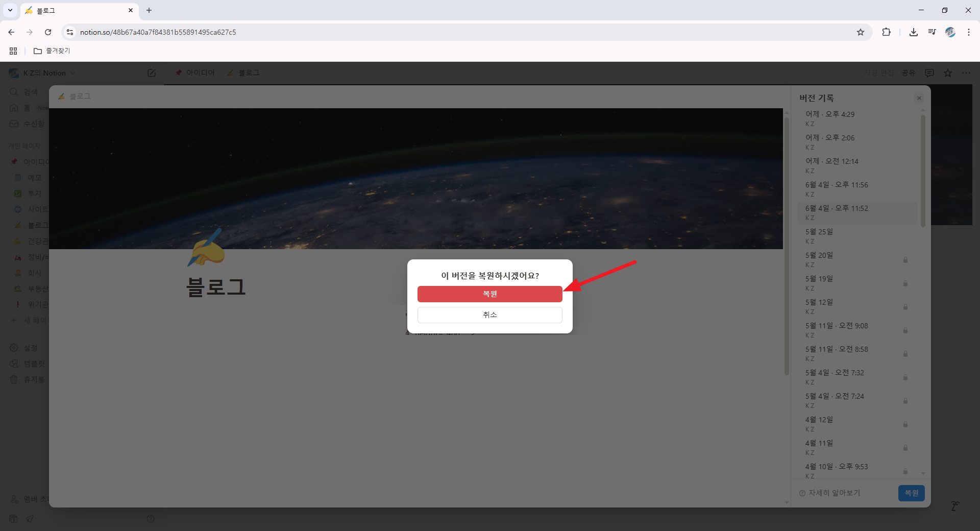Screen dimensions: 980x531
Task: Click 블로그 breadcrumb in the top bar
Action: 243,73
